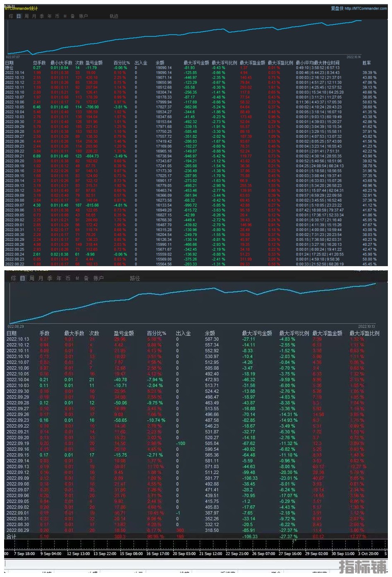Click the win rate value 50.63 %

point(370,102)
